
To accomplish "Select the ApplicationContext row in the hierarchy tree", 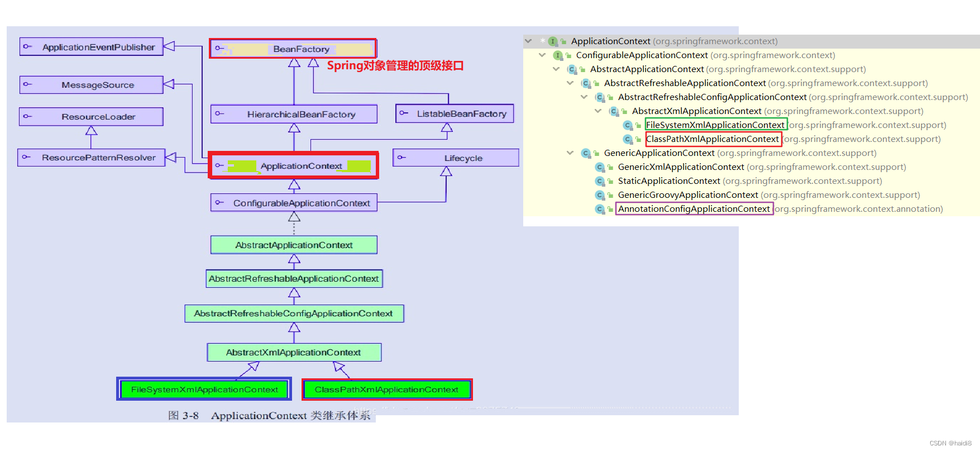I will click(x=752, y=41).
